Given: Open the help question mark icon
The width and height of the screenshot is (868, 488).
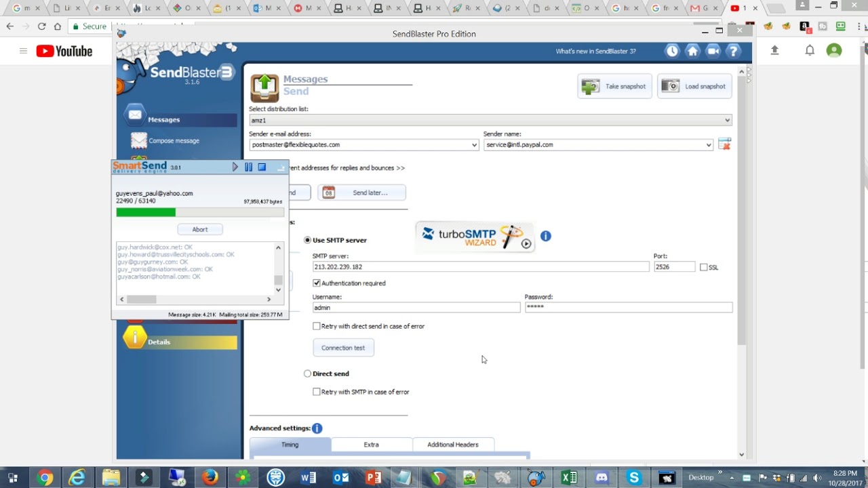Looking at the screenshot, I should pyautogui.click(x=733, y=51).
